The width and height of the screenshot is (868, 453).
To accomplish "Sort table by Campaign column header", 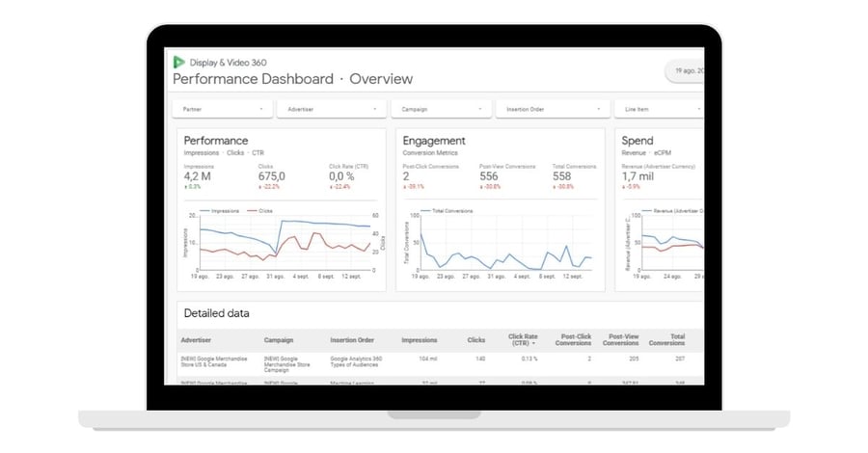I will tap(279, 340).
